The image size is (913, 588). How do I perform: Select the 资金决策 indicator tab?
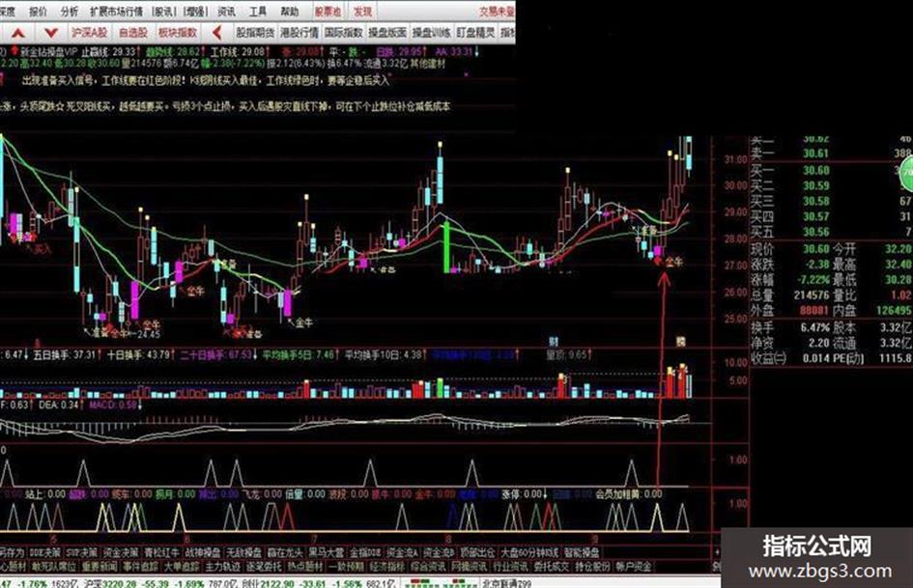pyautogui.click(x=121, y=552)
